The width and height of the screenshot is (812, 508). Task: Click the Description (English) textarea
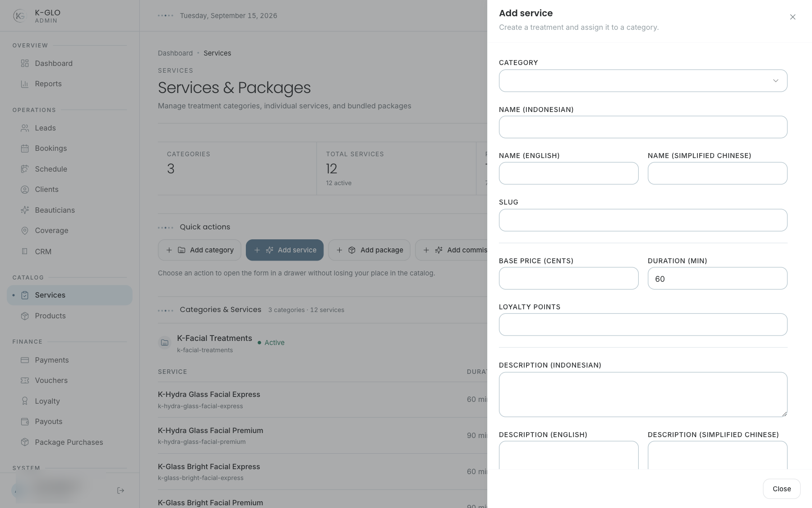(568, 455)
